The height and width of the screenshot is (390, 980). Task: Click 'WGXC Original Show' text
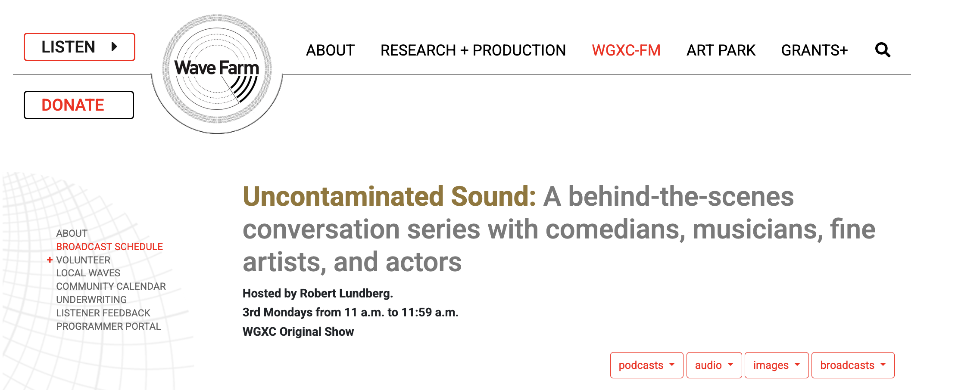(x=298, y=331)
